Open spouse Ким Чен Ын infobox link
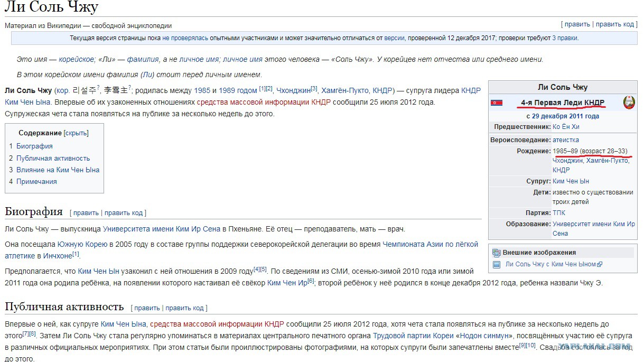This screenshot has width=644, height=362. pos(571,181)
